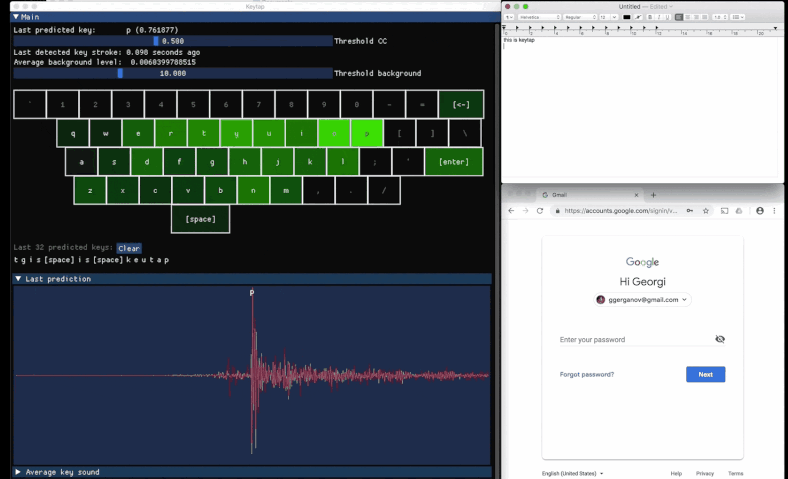
Task: Open the ggerganov@gmail.com account switcher
Action: [x=642, y=299]
